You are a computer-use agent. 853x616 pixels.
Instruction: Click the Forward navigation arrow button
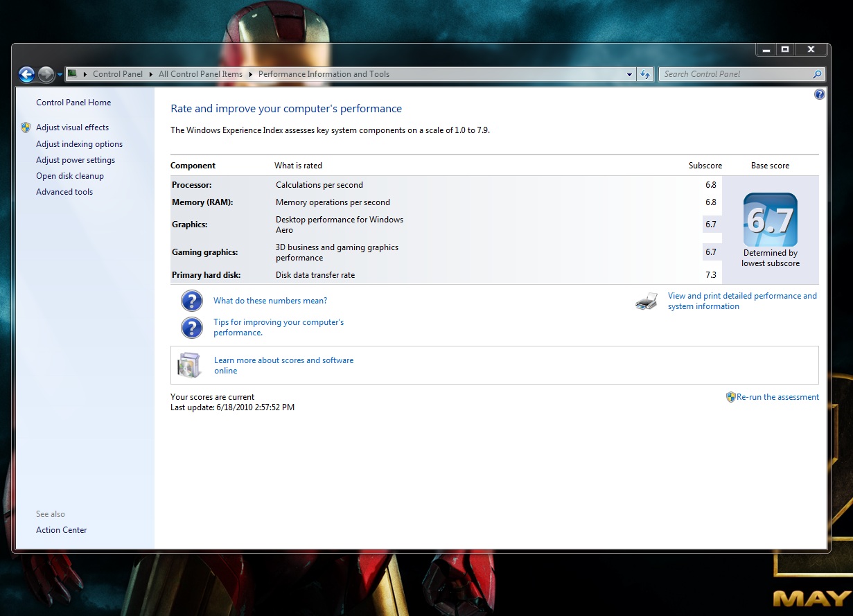(x=46, y=74)
